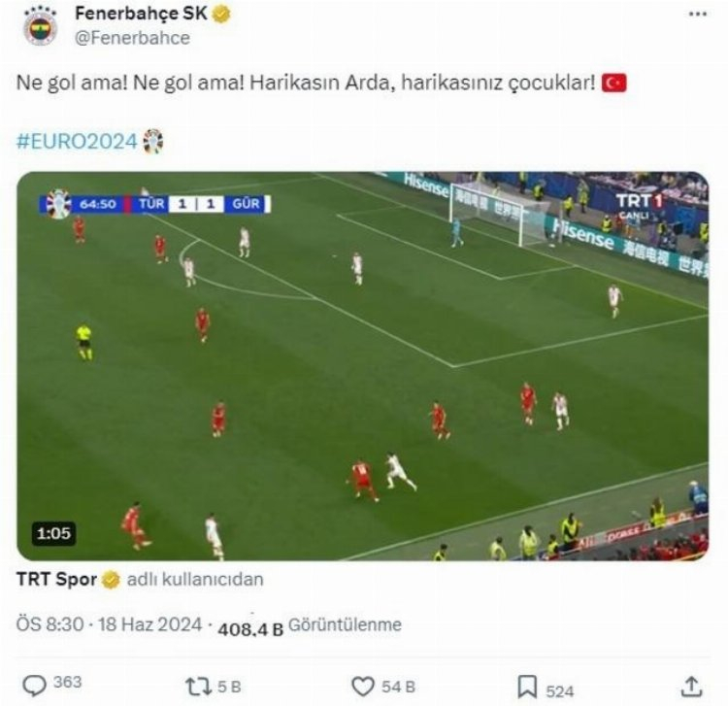Viewport: 728px width, 706px height.
Task: View the 408,4 B Görüntülenme view count
Action: [x=310, y=626]
